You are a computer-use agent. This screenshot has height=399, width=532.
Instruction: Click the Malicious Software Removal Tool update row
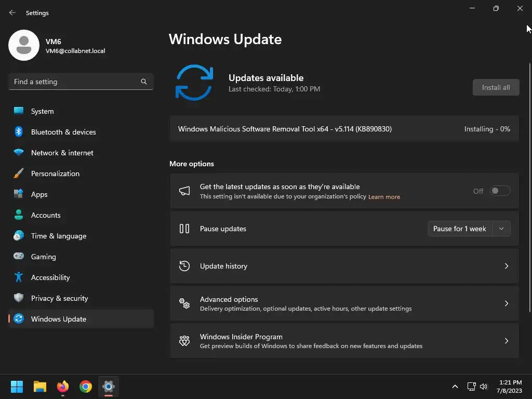coord(344,129)
